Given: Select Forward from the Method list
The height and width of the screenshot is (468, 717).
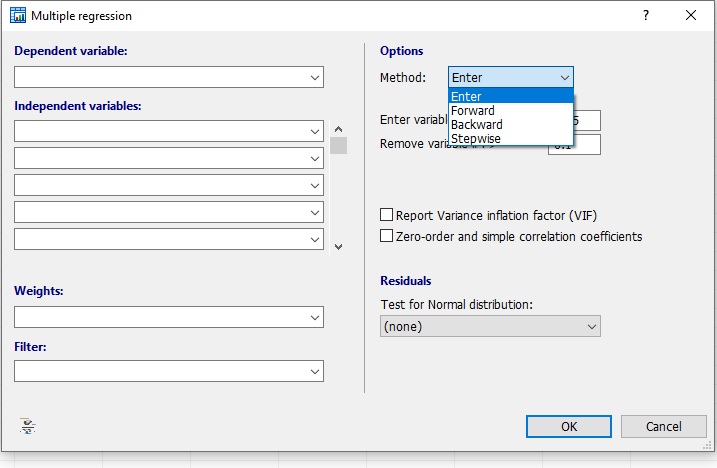Looking at the screenshot, I should tap(473, 111).
